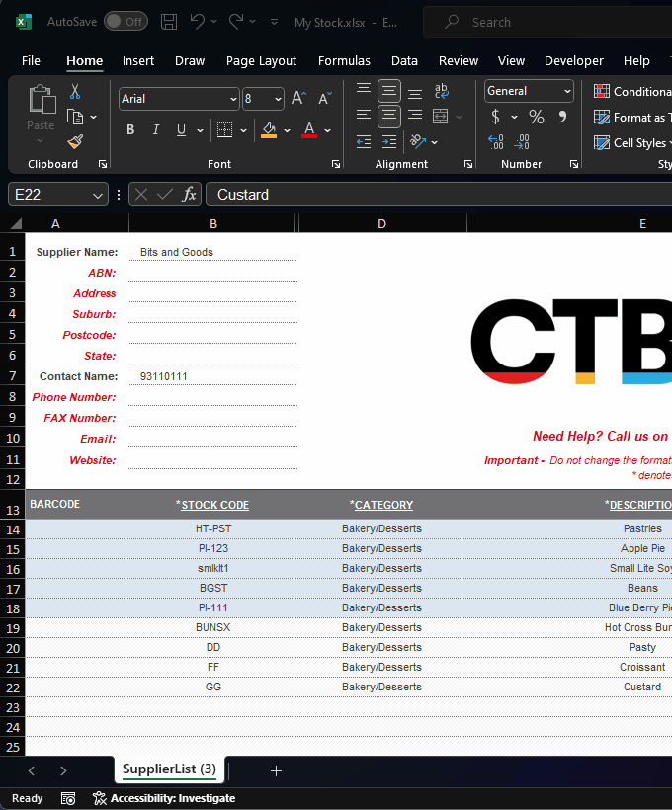The height and width of the screenshot is (810, 672).
Task: Select the SupplierList (3) sheet tab
Action: coord(170,769)
